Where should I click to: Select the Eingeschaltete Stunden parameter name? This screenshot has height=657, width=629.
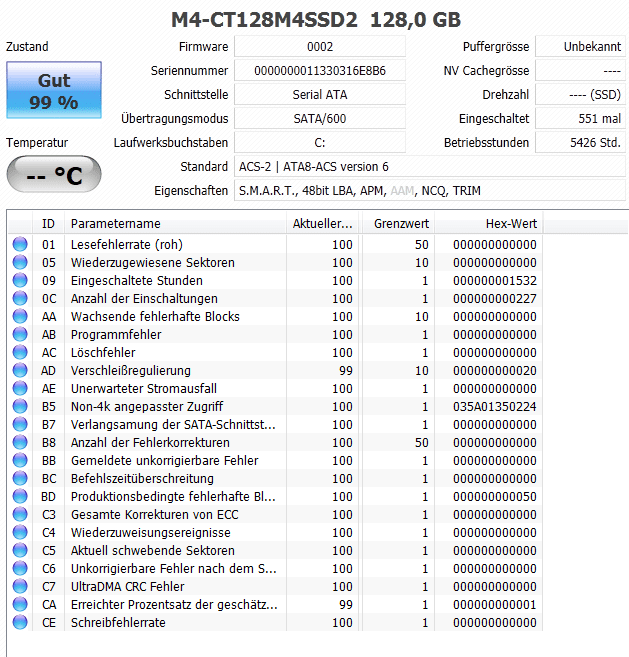click(137, 280)
